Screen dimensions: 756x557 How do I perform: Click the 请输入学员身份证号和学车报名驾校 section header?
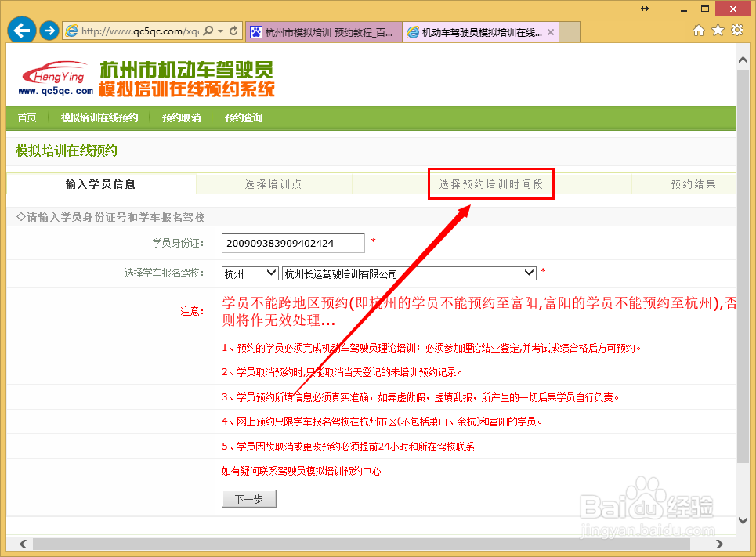click(110, 217)
